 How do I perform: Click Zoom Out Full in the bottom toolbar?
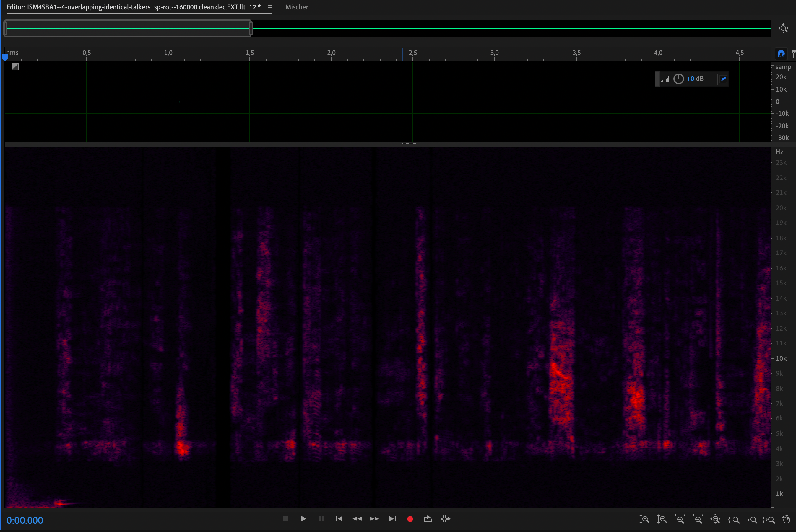click(716, 519)
